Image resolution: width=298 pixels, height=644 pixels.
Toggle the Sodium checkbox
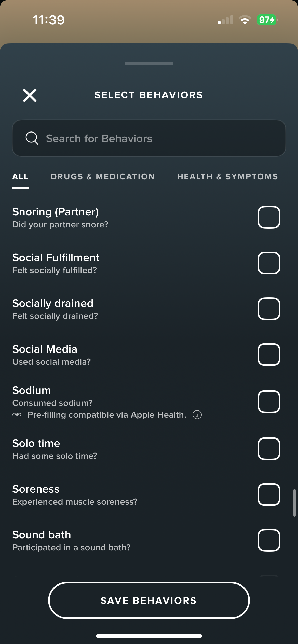pos(269,402)
